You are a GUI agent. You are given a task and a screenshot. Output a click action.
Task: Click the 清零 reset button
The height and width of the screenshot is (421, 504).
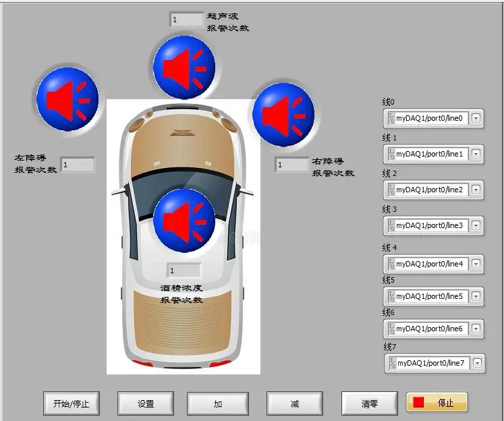370,403
